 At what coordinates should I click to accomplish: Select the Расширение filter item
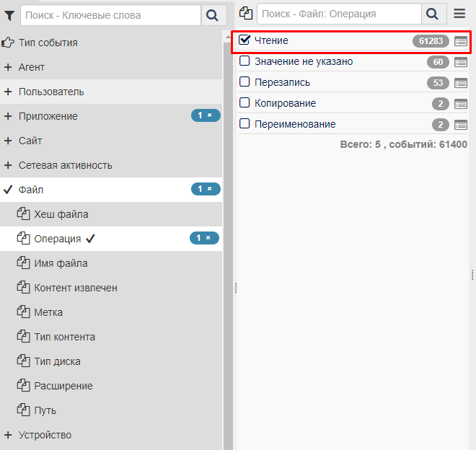63,386
